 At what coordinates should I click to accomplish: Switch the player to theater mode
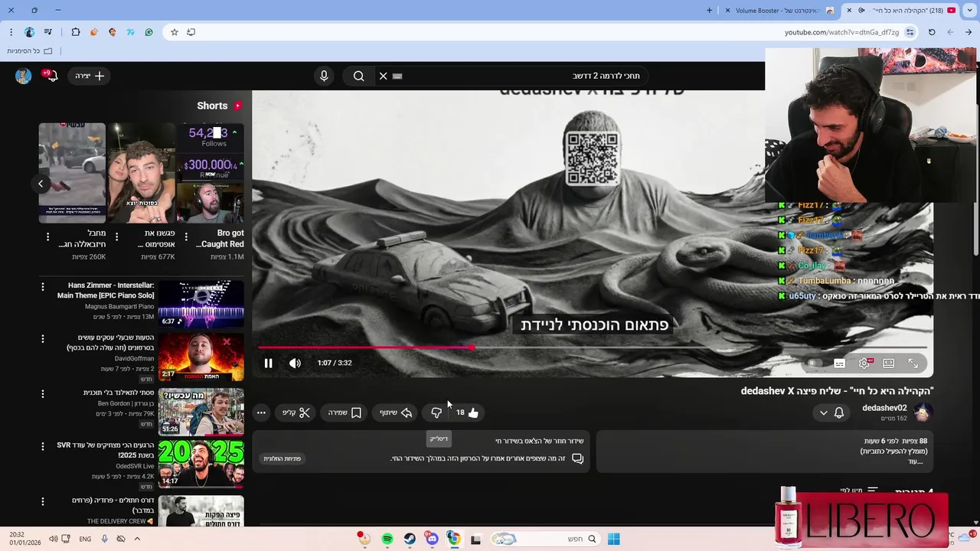(888, 364)
